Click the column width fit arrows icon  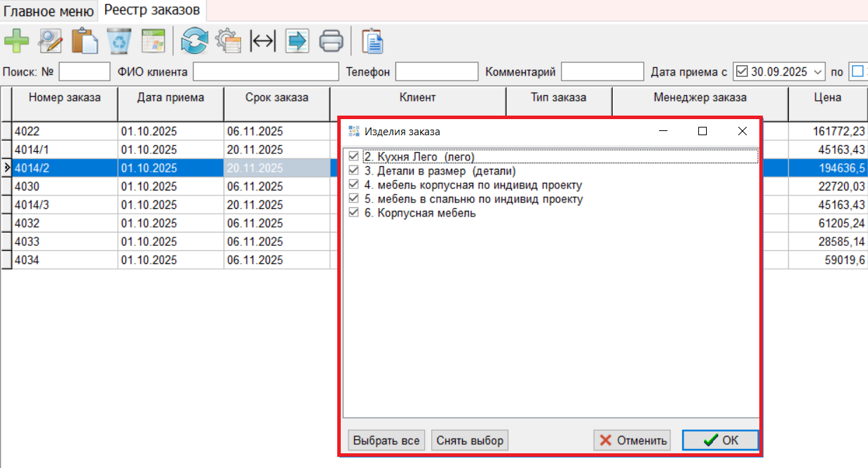(263, 41)
